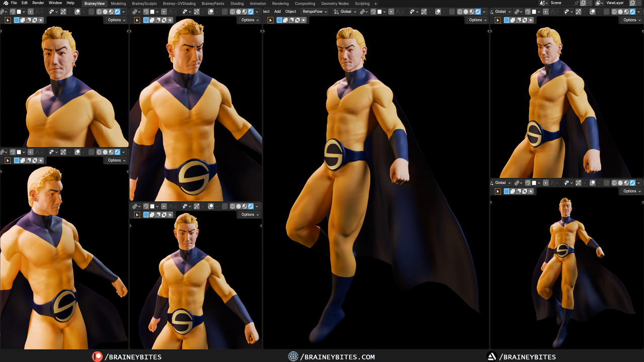644x362 pixels.
Task: Open shading options dropdown in top-left viewport
Action: [123, 12]
